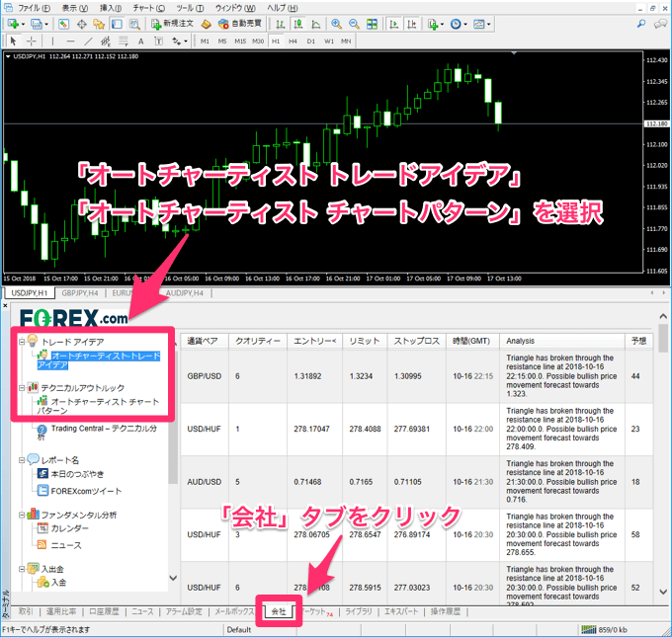
Task: Switch to H4 timeframe
Action: point(293,41)
